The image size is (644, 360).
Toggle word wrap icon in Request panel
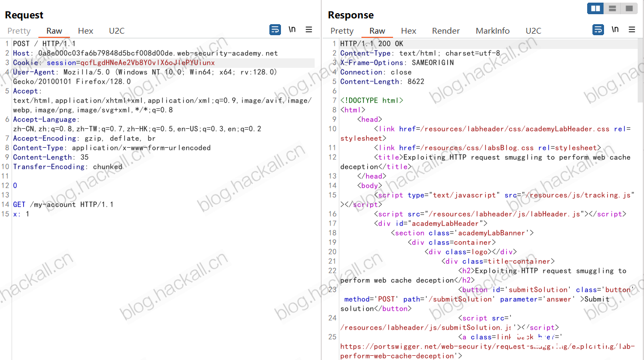pos(275,30)
